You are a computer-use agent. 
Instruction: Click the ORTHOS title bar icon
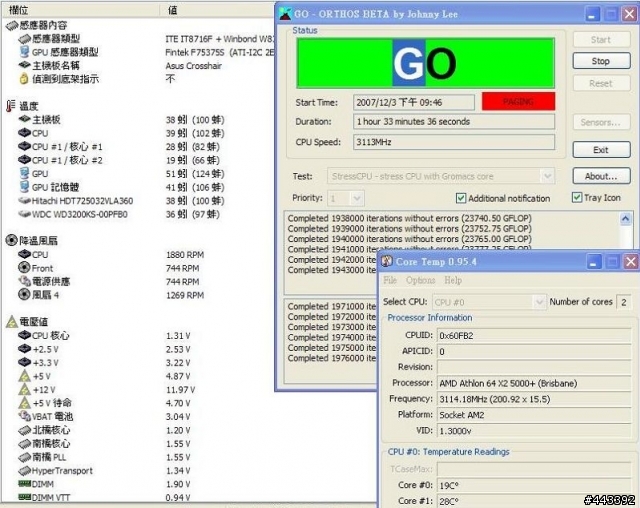[x=285, y=14]
